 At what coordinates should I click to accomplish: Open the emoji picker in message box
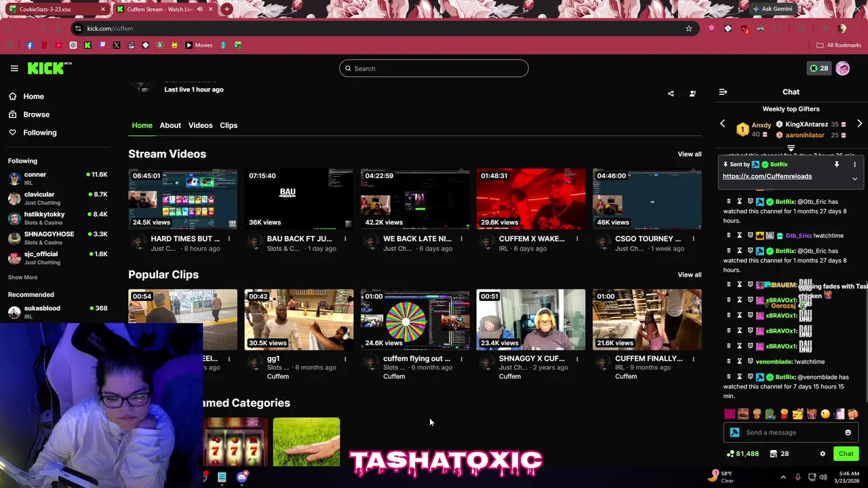click(x=848, y=432)
